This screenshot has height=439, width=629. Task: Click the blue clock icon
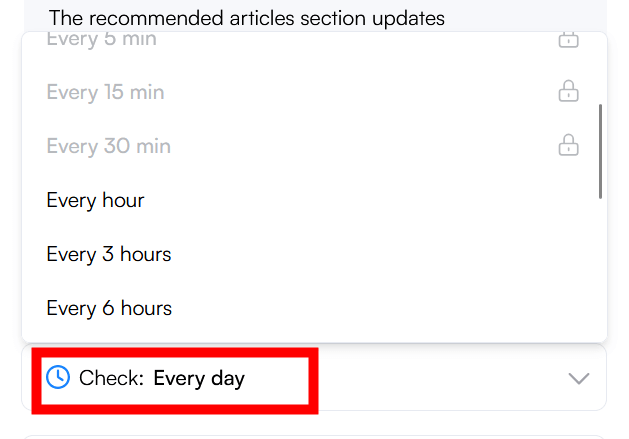pos(59,377)
